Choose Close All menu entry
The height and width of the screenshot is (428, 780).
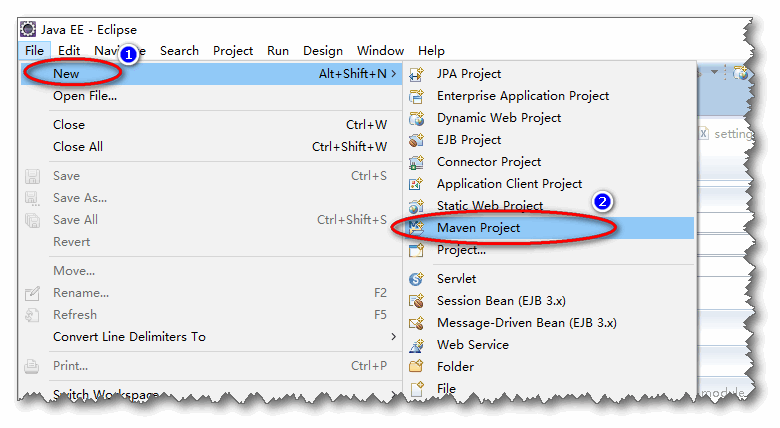(211, 147)
